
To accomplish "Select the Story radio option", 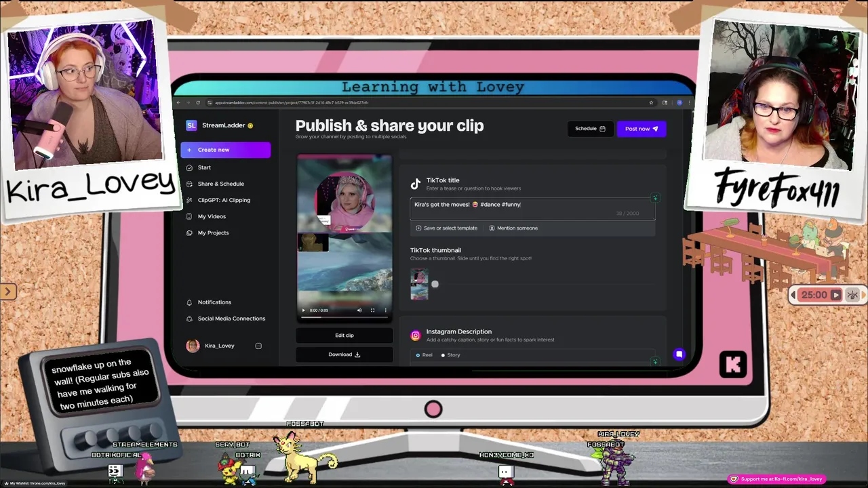I will pyautogui.click(x=443, y=355).
